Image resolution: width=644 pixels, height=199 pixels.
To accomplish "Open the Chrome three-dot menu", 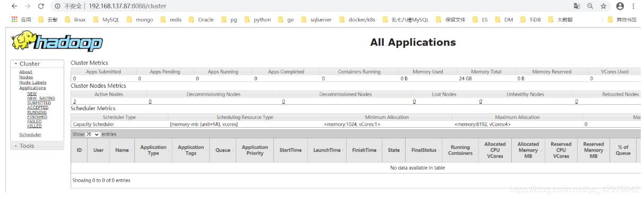I will [x=633, y=6].
